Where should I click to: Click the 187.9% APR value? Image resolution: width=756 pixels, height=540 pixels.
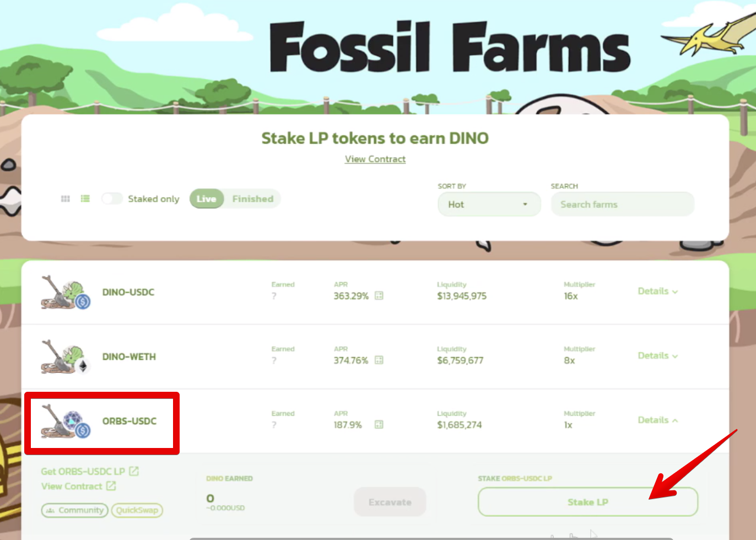coord(348,425)
